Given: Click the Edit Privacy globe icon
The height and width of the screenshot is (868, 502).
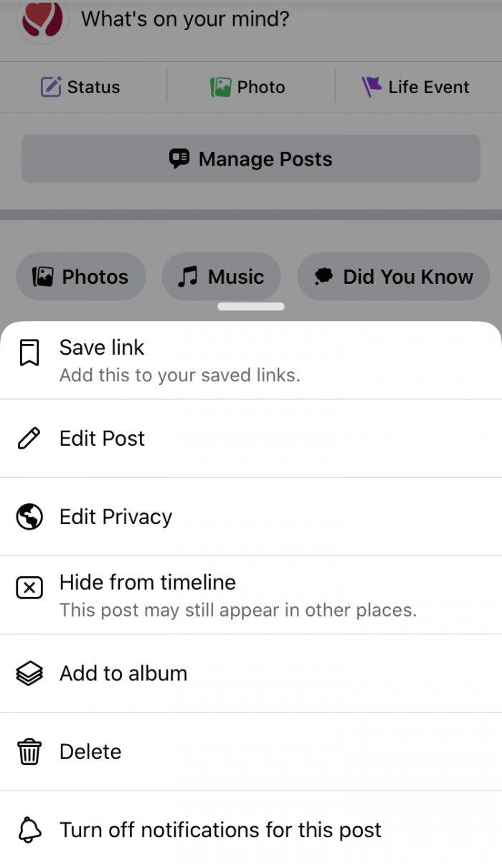Looking at the screenshot, I should coord(29,517).
